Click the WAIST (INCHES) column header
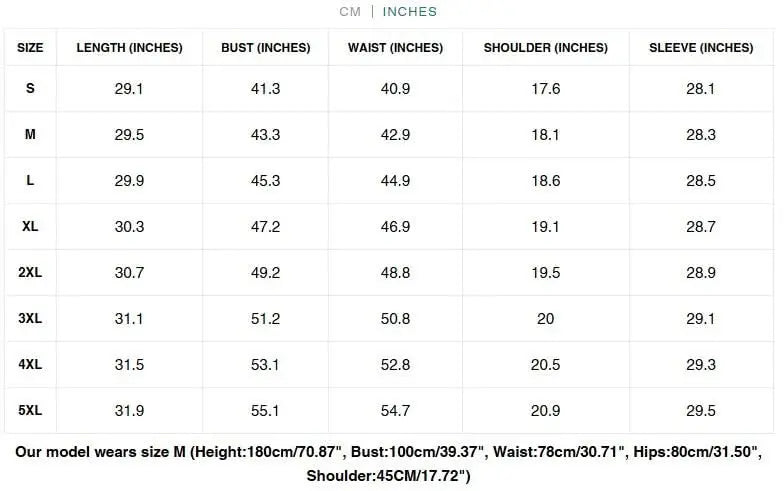The image size is (784, 491). click(x=395, y=48)
